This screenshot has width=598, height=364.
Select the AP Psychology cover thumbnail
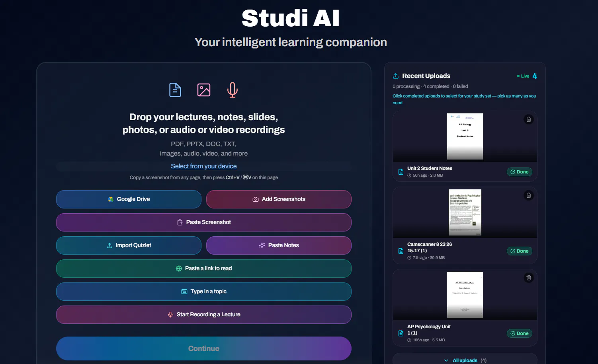[465, 295]
